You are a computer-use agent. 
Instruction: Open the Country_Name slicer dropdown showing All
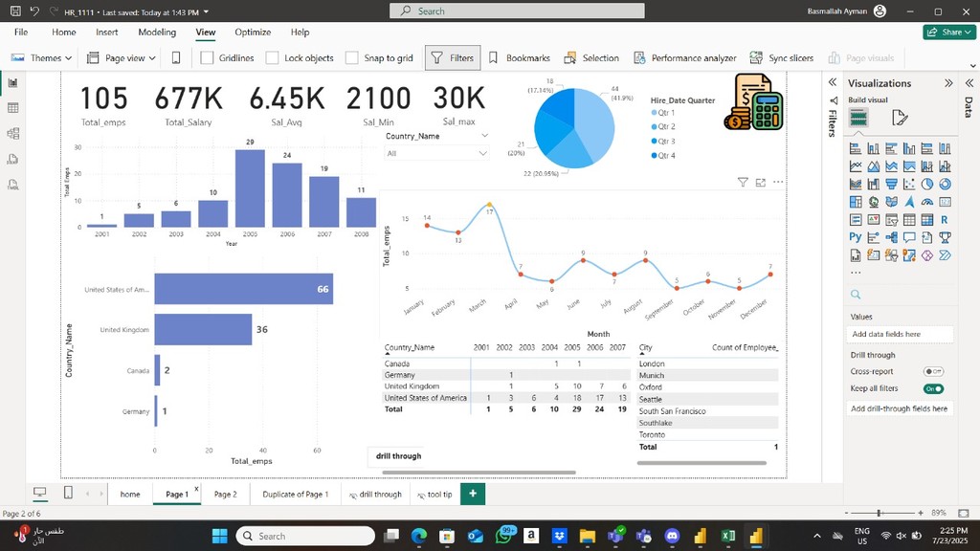[437, 153]
